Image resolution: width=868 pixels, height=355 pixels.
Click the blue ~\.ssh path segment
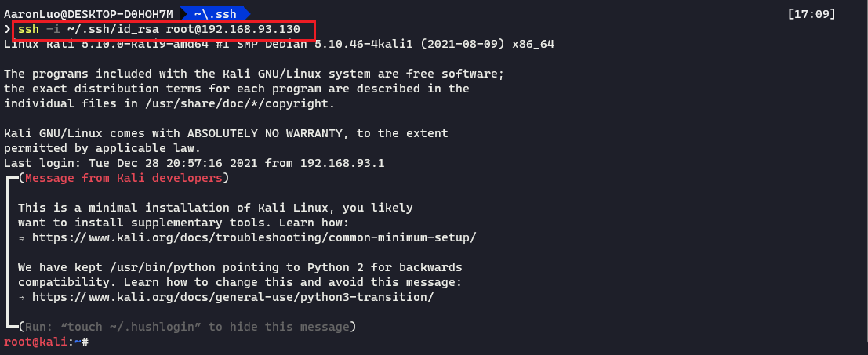coord(214,13)
